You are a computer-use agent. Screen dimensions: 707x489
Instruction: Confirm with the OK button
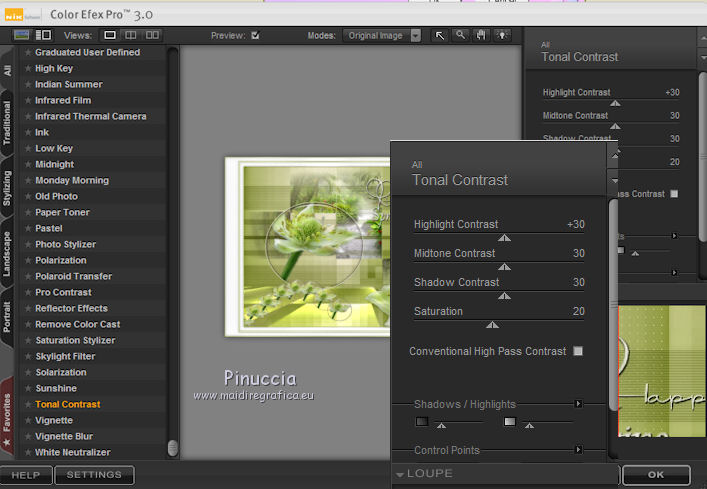pyautogui.click(x=656, y=475)
